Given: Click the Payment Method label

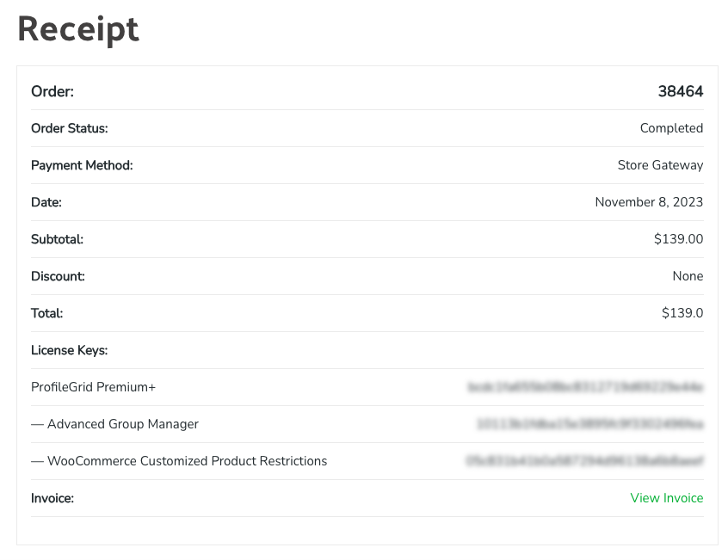Looking at the screenshot, I should [82, 165].
